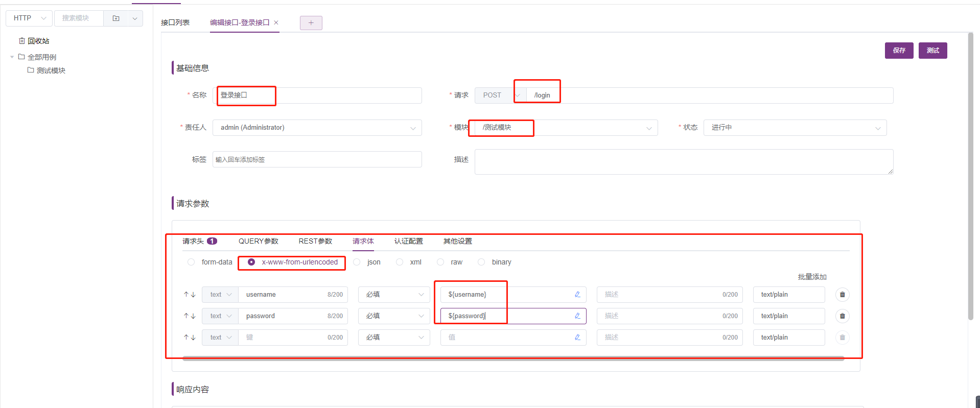Click the 测试模块 folder icon

click(31, 70)
